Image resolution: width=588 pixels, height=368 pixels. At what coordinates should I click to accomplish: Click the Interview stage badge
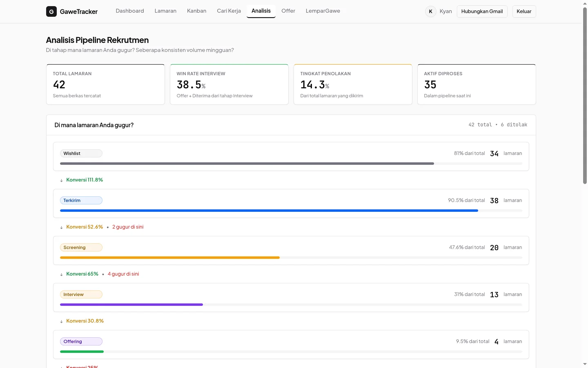81,294
